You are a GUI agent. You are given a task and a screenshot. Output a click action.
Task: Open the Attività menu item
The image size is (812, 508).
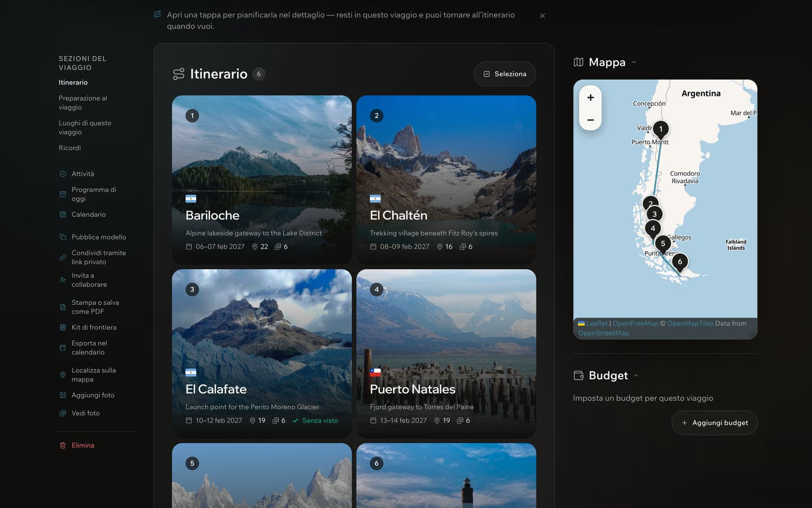coord(83,174)
